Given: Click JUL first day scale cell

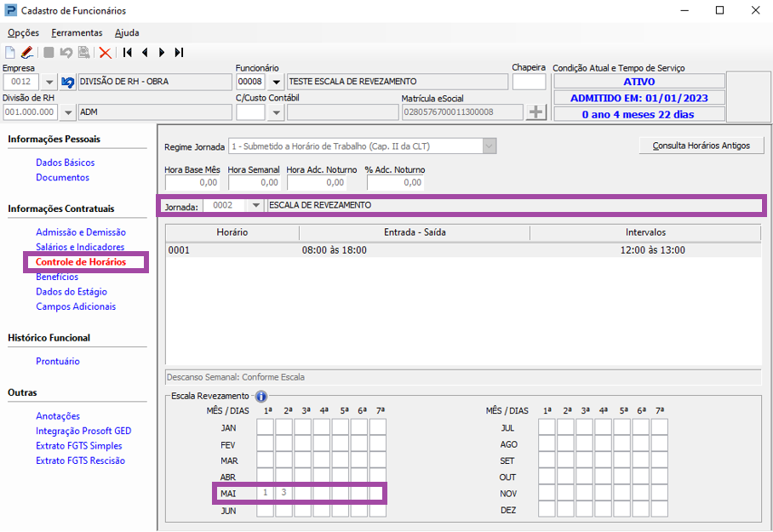Looking at the screenshot, I should (x=547, y=427).
